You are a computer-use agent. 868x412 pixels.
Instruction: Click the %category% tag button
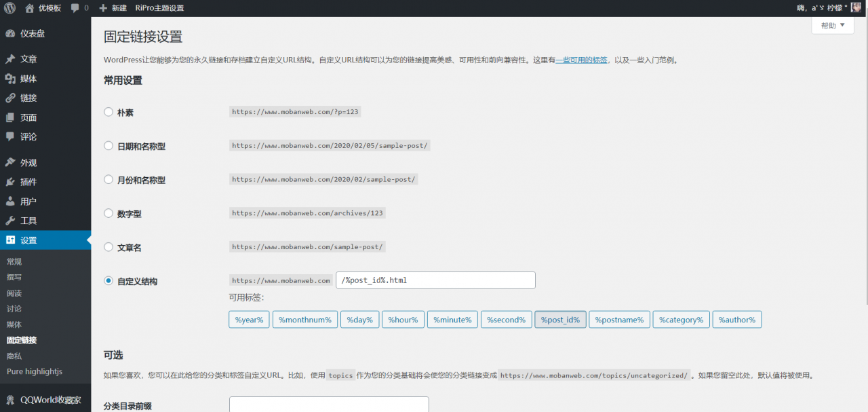click(x=680, y=320)
